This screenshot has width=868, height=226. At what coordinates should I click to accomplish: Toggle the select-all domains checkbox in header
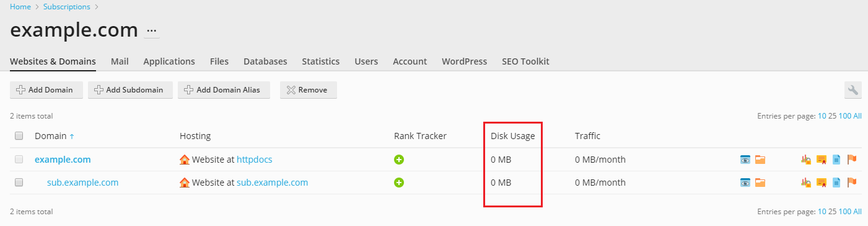point(19,136)
